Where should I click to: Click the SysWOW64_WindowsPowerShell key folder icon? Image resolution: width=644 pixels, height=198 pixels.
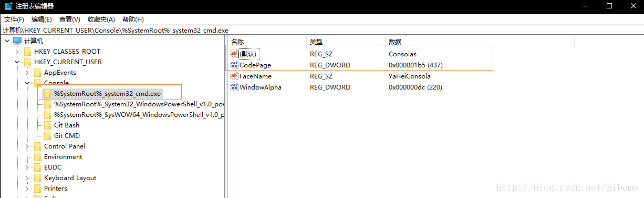pyautogui.click(x=47, y=115)
